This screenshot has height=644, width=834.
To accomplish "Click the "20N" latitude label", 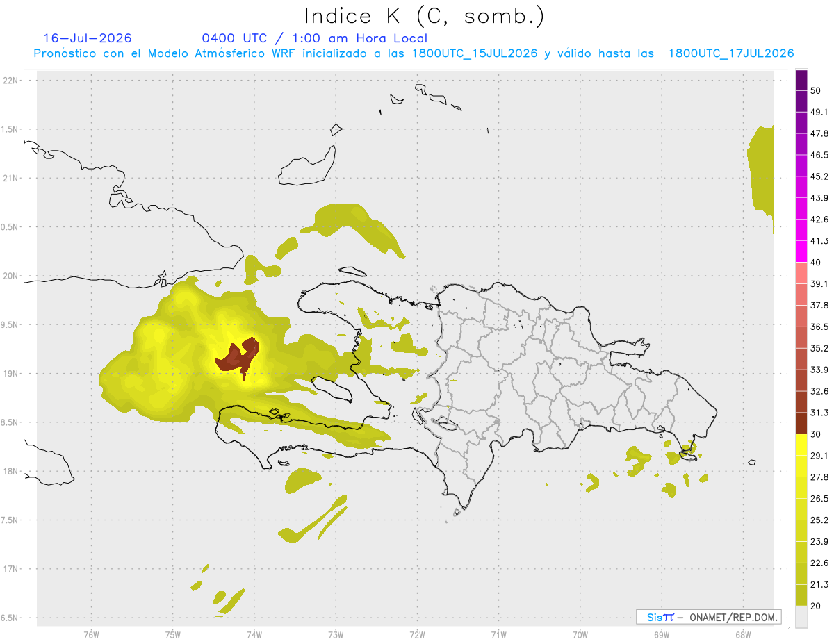I will coord(10,276).
